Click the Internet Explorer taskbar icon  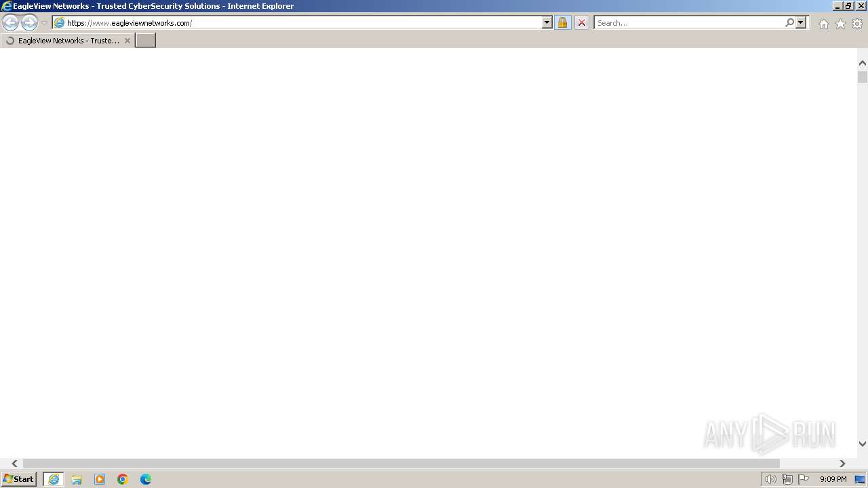click(x=54, y=479)
